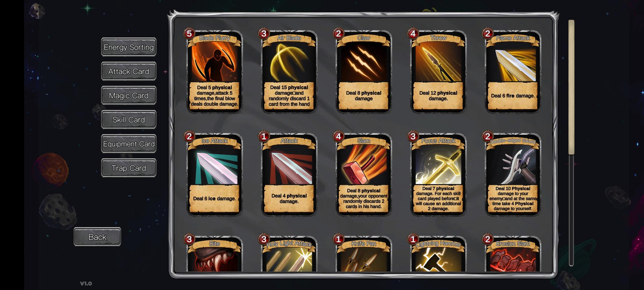Open the Slam hammer card
Viewport: 644px width, 290px height.
pos(364,174)
